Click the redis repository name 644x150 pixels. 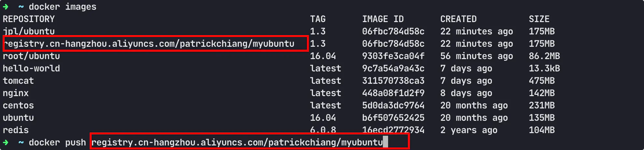tap(16, 130)
